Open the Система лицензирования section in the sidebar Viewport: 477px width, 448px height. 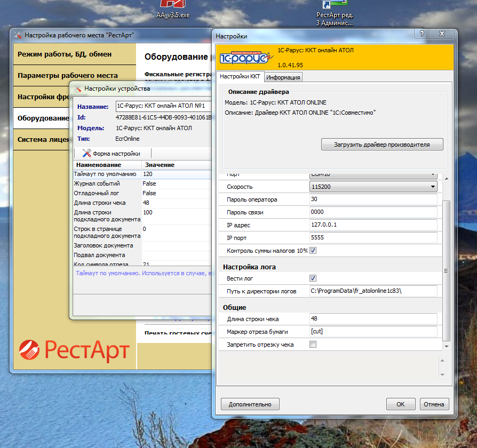[42, 139]
